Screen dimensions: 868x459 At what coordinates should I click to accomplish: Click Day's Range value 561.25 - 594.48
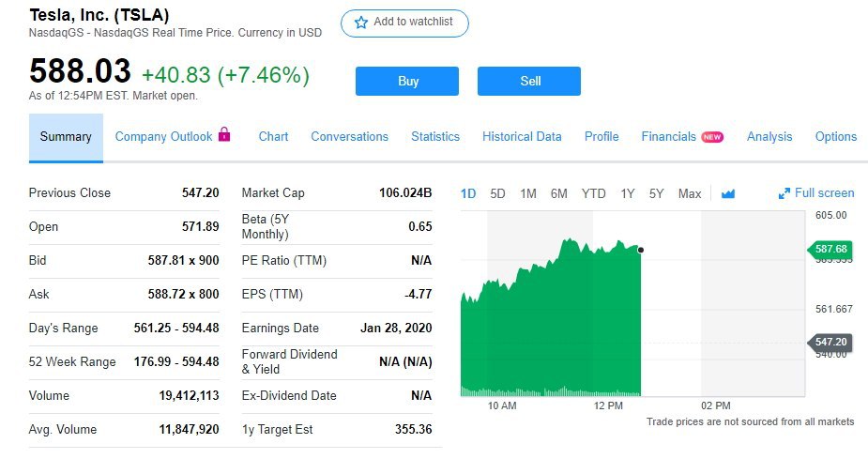(176, 329)
